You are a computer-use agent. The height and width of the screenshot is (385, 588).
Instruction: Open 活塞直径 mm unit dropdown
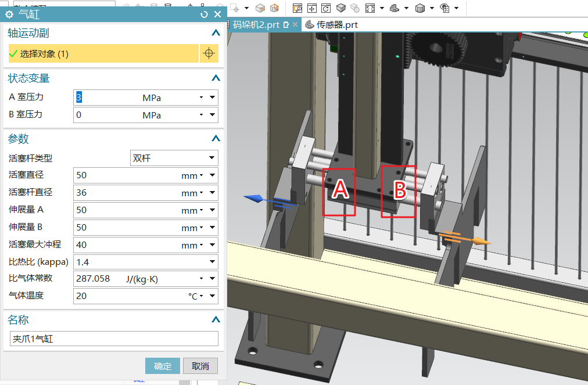(x=202, y=175)
